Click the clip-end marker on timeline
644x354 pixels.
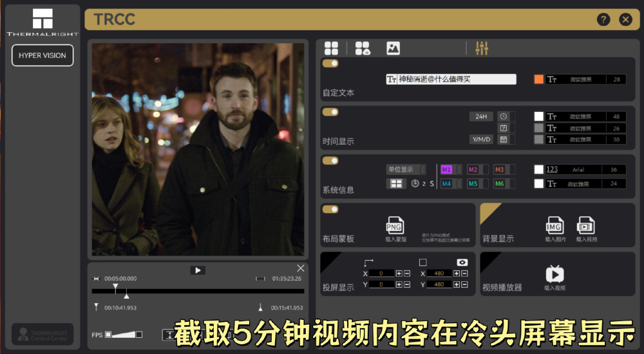[x=126, y=294]
